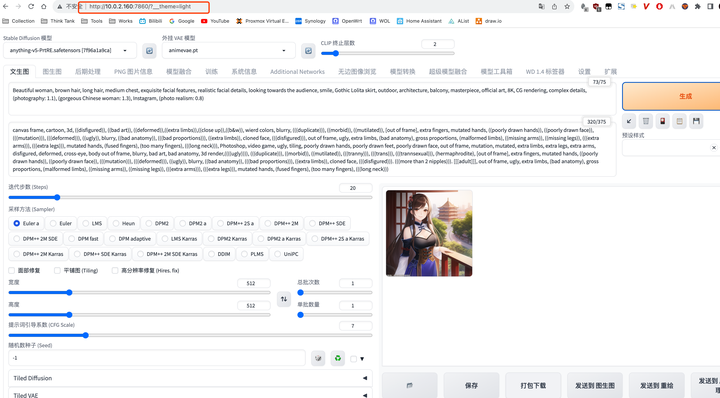Open the Google bookmark link

click(182, 21)
